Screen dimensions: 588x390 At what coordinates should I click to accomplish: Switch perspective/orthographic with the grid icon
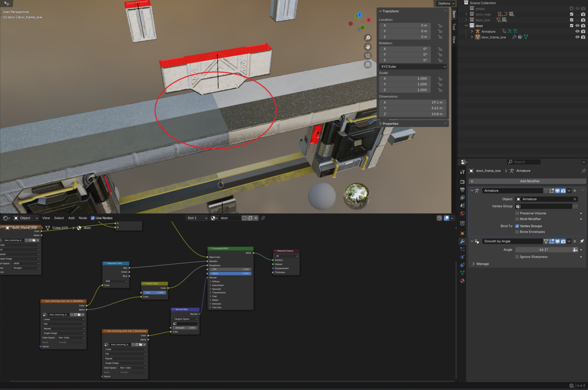point(368,65)
